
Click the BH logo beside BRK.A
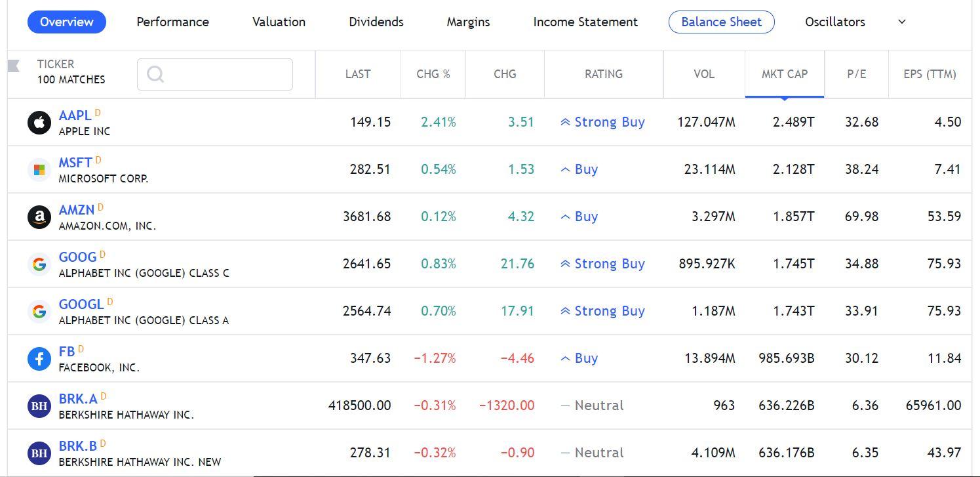click(39, 406)
